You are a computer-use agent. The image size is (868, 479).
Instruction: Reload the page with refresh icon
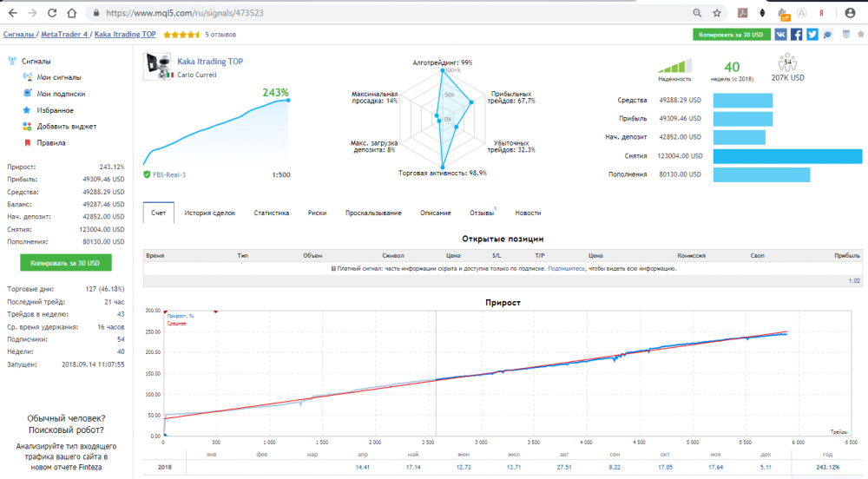click(52, 13)
